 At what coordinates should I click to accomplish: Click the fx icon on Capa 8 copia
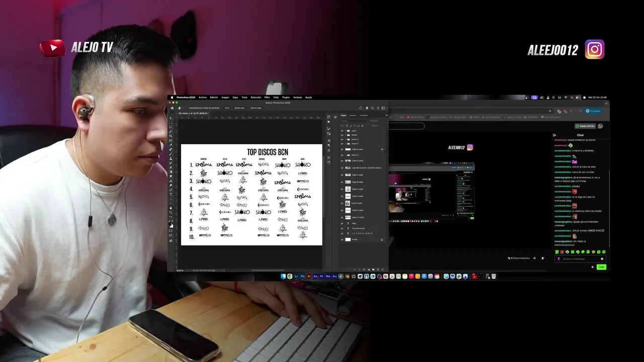(382, 149)
